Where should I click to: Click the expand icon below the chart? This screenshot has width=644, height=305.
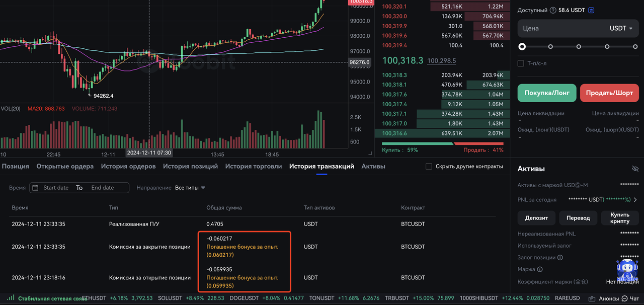point(371,154)
